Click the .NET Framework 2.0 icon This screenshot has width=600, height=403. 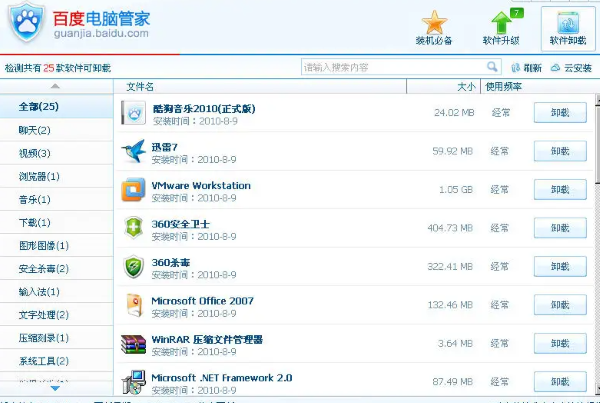coord(133,382)
